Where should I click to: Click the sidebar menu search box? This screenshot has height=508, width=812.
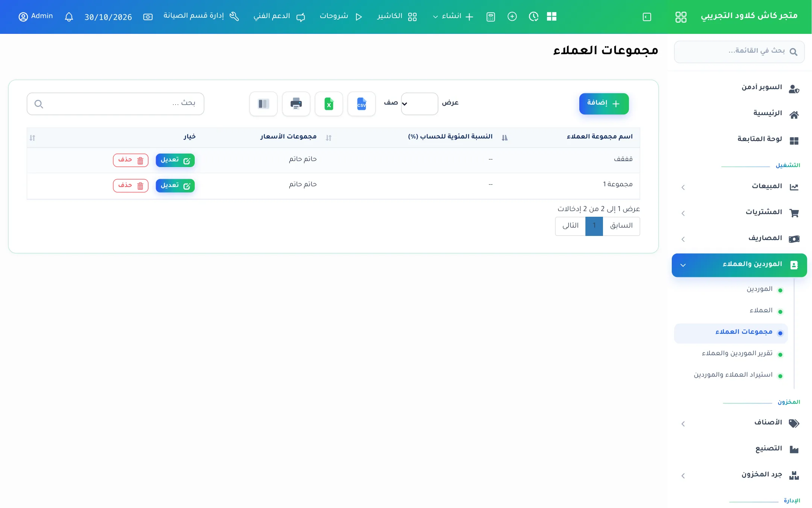[x=739, y=52]
